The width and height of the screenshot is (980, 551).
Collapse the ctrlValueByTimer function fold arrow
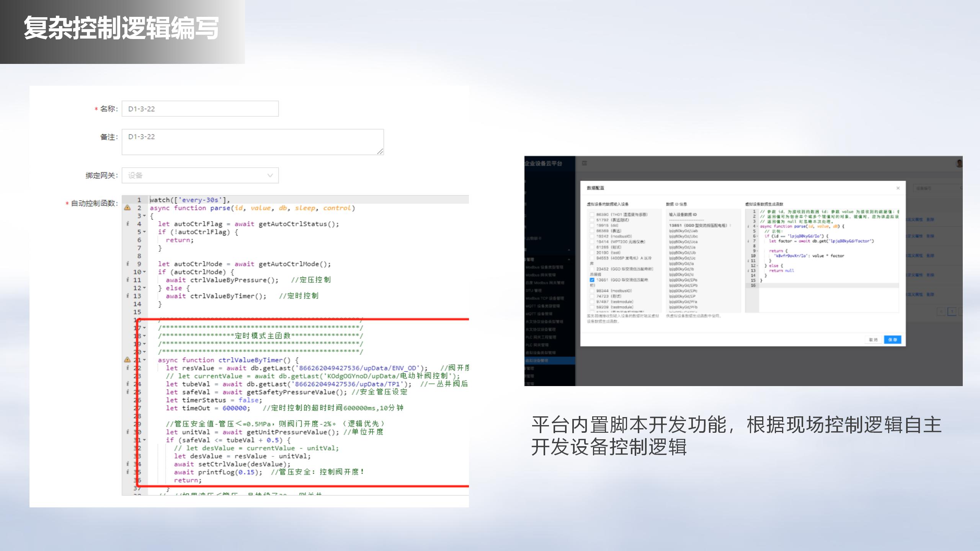pos(144,360)
